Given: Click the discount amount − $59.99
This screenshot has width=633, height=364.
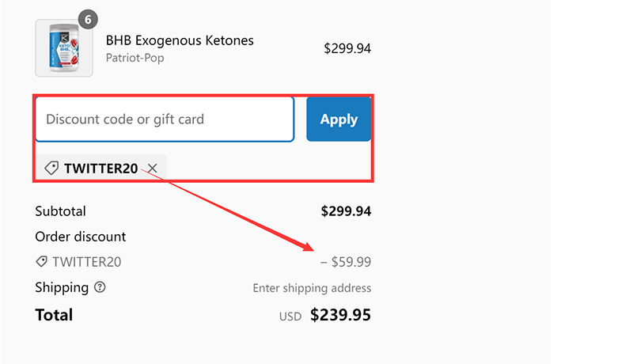Looking at the screenshot, I should (346, 262).
